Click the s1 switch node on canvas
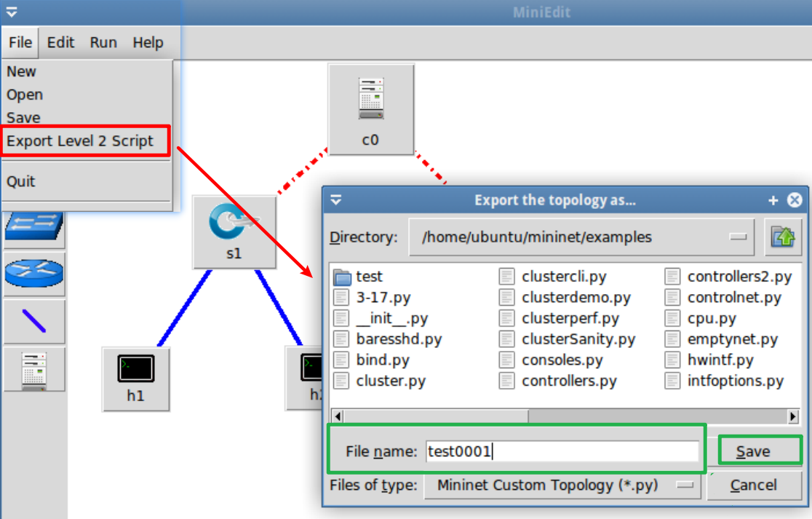This screenshot has height=519, width=812. (234, 232)
